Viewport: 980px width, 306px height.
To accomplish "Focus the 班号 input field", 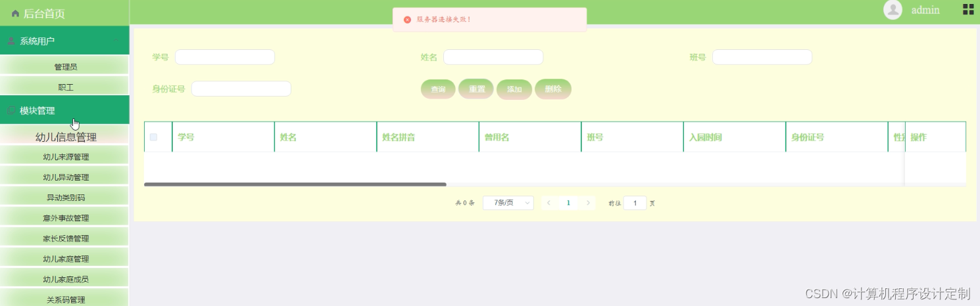I will tap(762, 57).
